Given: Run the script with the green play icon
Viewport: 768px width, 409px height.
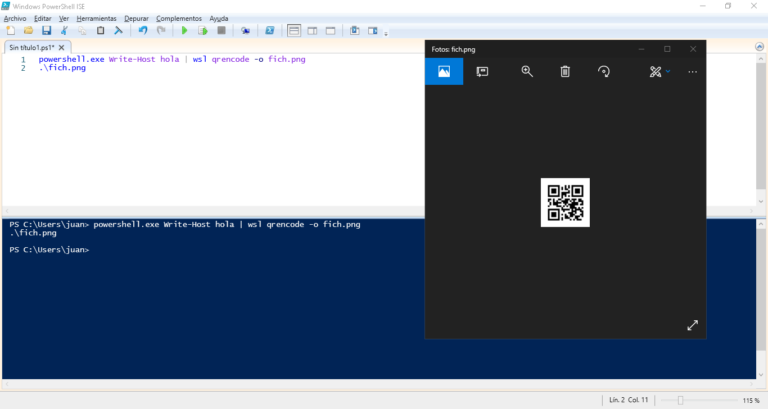Looking at the screenshot, I should [185, 31].
